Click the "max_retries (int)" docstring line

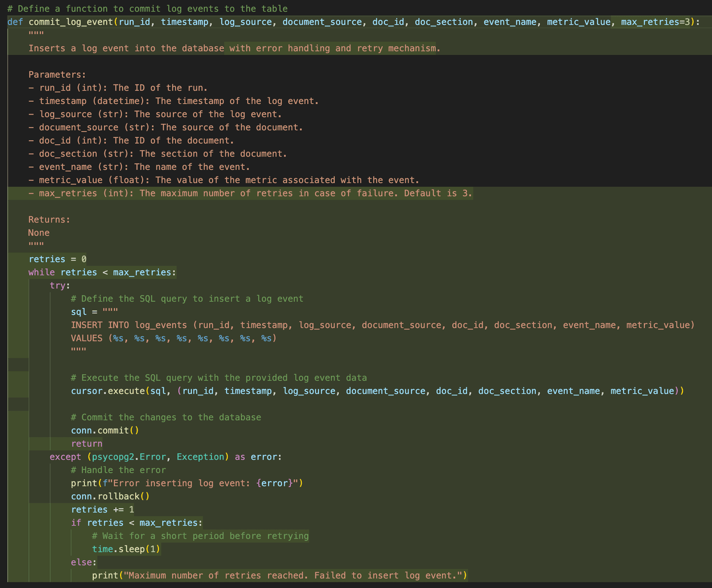[250, 193]
